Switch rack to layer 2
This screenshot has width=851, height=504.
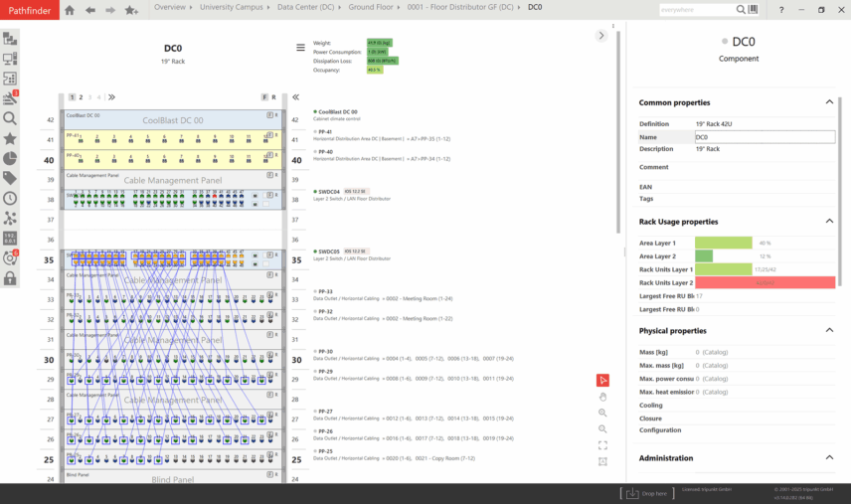[81, 97]
